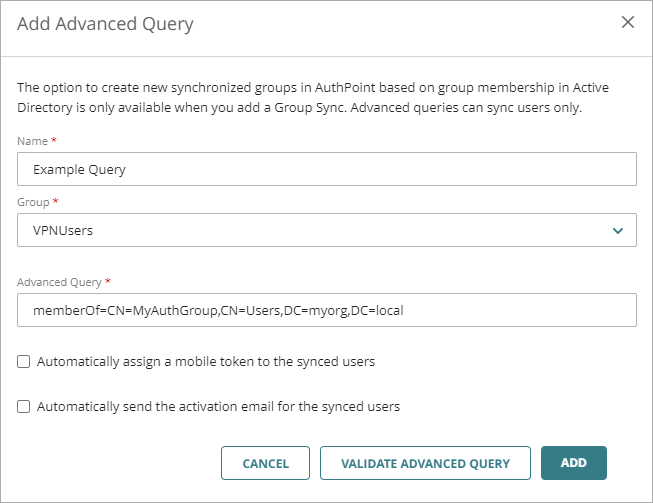Viewport: 653px width, 503px height.
Task: Click the 'Automatically send the activation email' label
Action: click(218, 407)
